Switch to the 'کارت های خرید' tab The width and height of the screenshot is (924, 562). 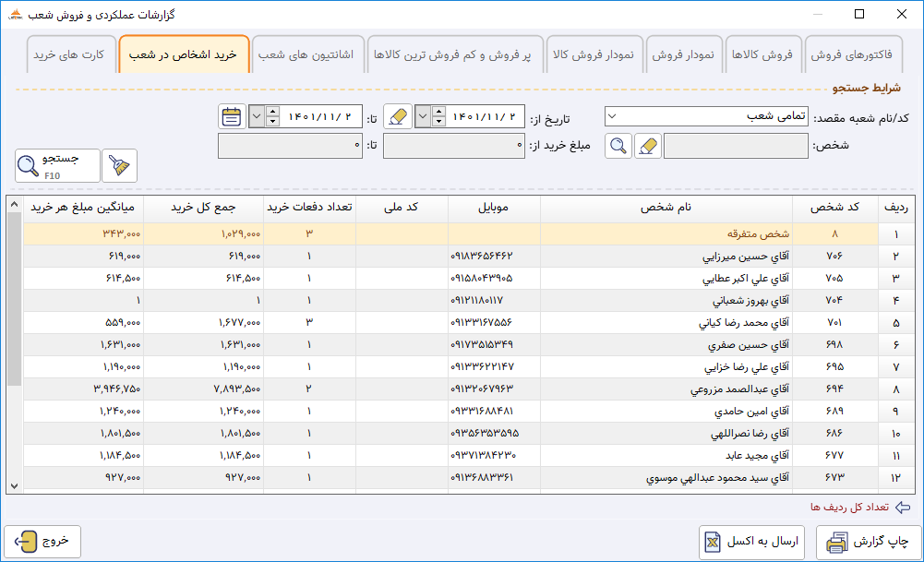(69, 54)
